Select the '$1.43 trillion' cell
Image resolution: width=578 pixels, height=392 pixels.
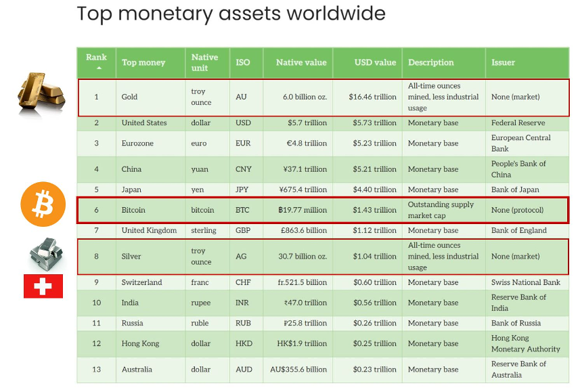tap(368, 210)
